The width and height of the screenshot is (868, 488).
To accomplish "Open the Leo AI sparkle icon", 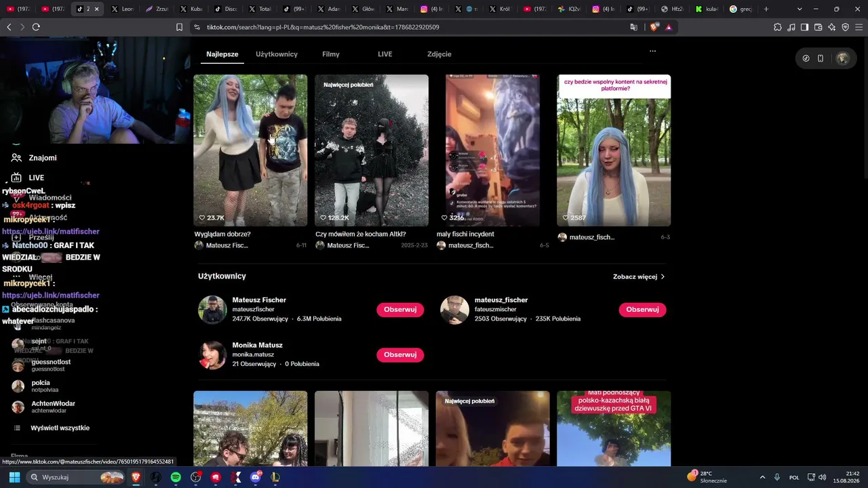I will 831,27.
